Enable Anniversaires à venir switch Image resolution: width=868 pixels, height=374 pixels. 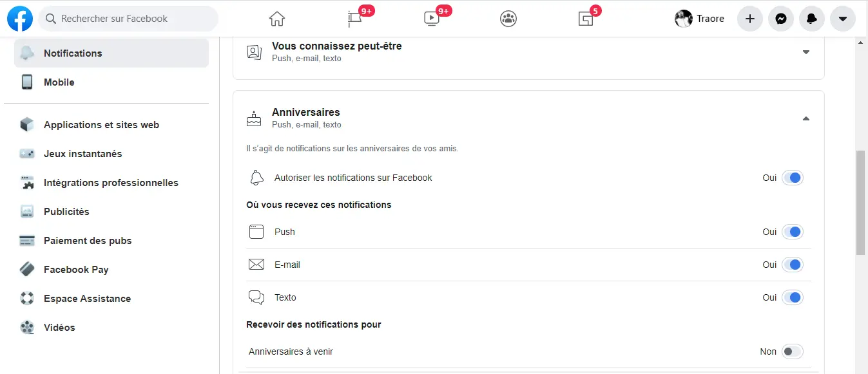tap(793, 351)
